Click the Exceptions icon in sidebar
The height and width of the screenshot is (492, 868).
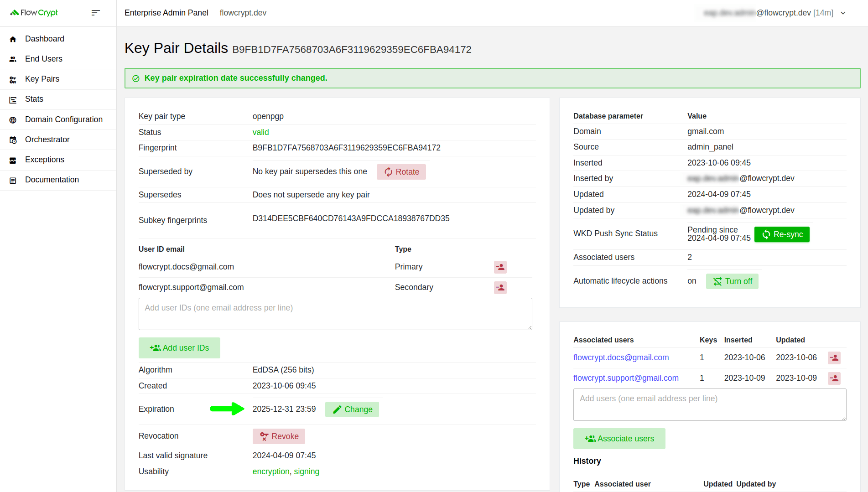point(13,160)
